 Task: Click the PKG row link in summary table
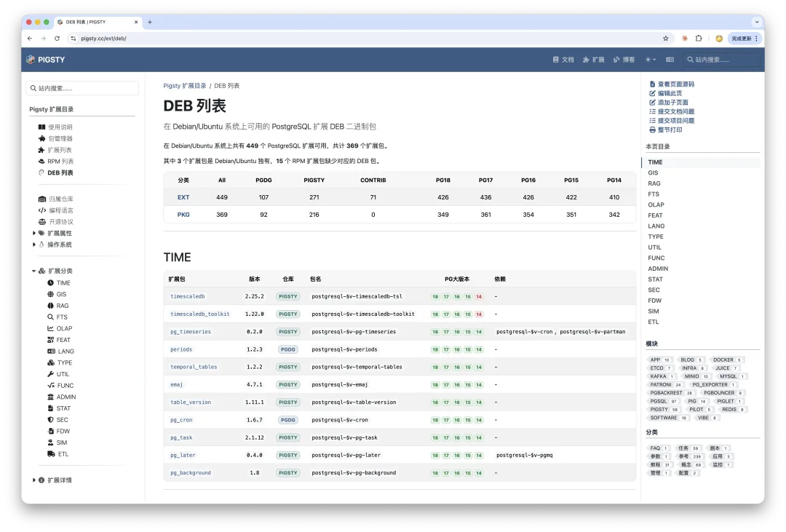(183, 215)
